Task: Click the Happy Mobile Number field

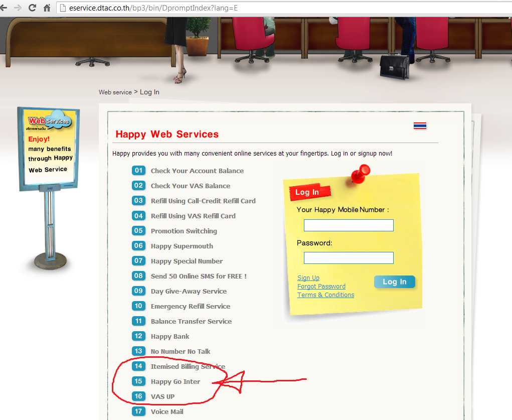Action: click(349, 225)
